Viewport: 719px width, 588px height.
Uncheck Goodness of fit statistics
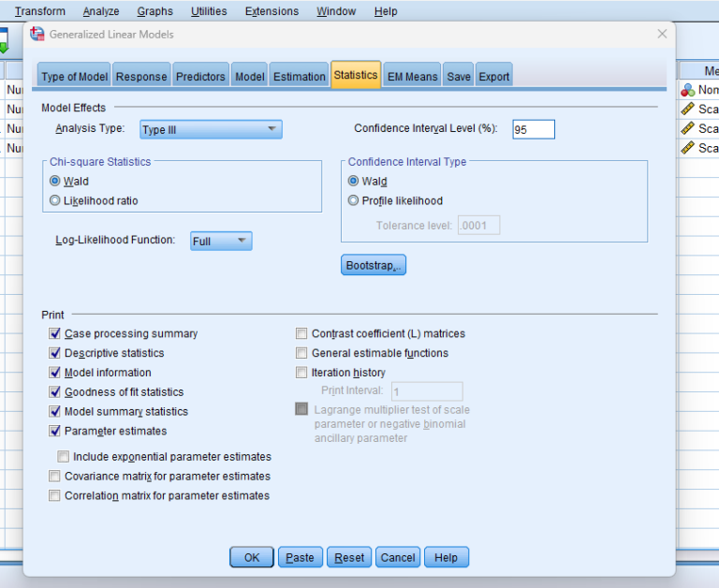click(54, 391)
